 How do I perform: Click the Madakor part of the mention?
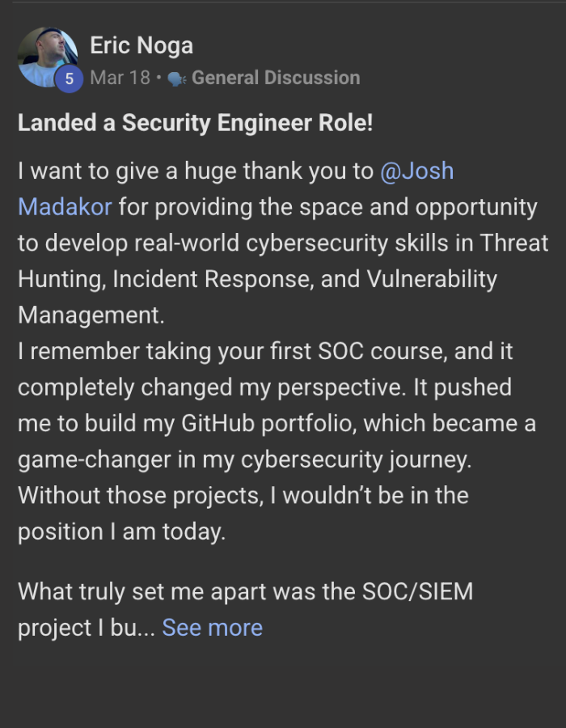tap(65, 207)
